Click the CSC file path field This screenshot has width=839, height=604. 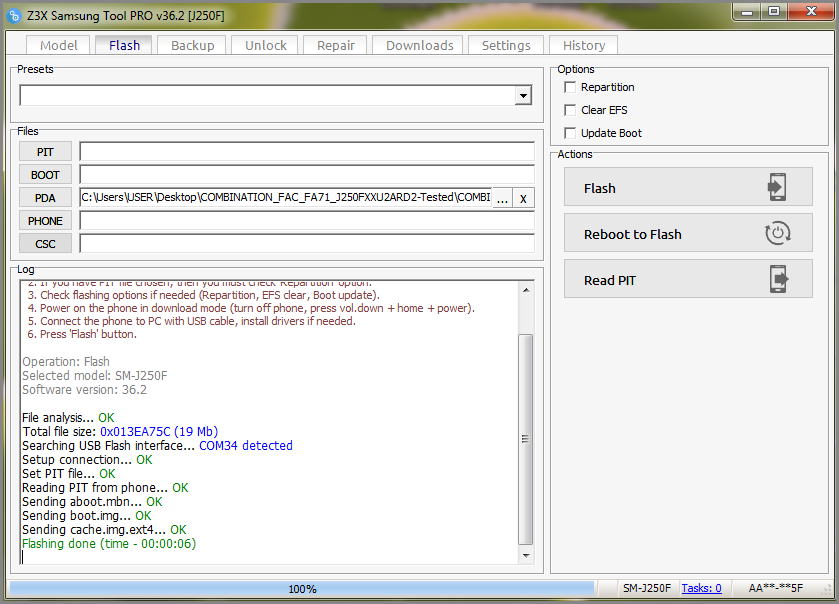click(307, 244)
